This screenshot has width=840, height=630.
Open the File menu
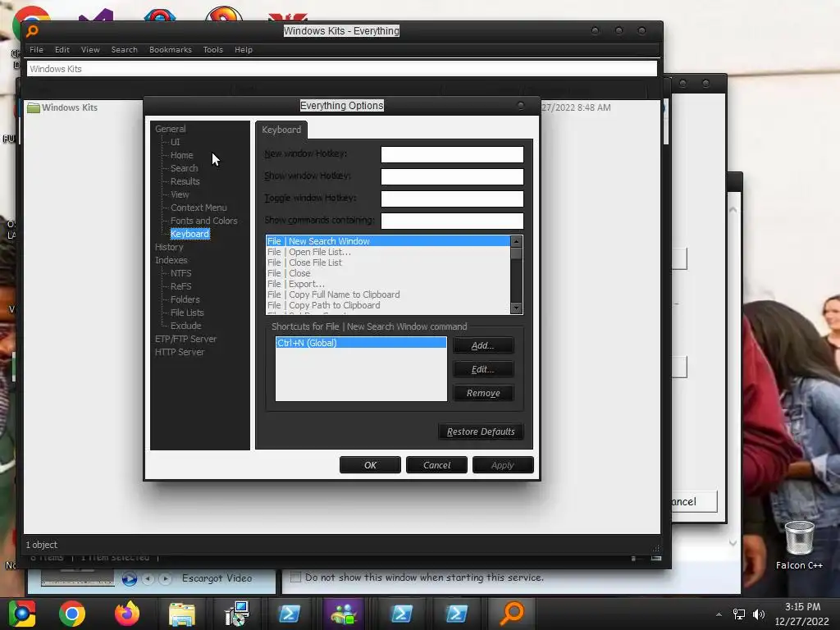point(36,50)
